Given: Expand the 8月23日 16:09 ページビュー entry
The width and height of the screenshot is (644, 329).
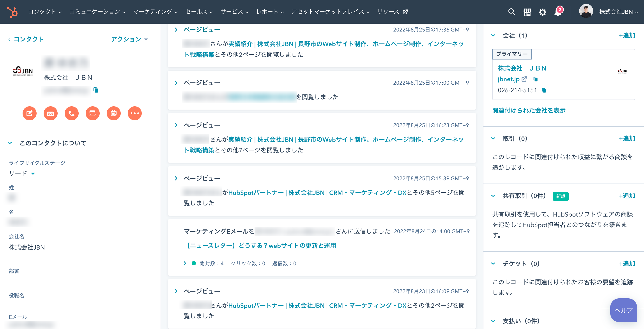Looking at the screenshot, I should tap(176, 291).
